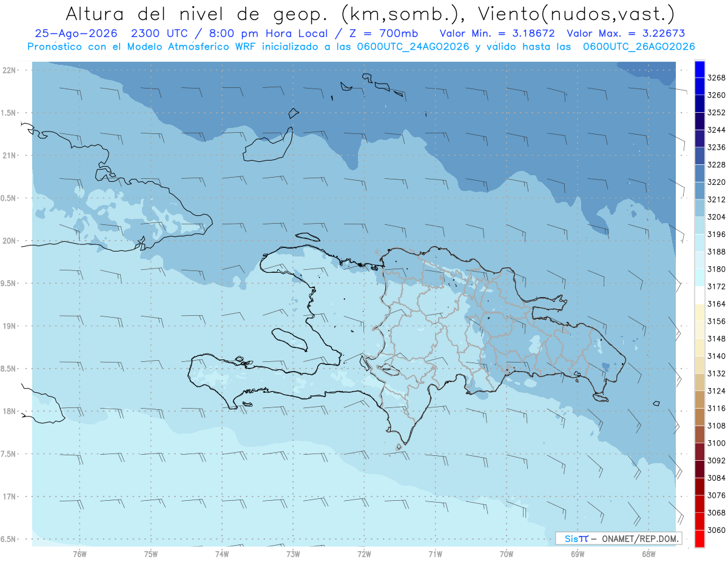
Task: Click the pale yellow swatch between 3156 and 3164
Action: 699,312
